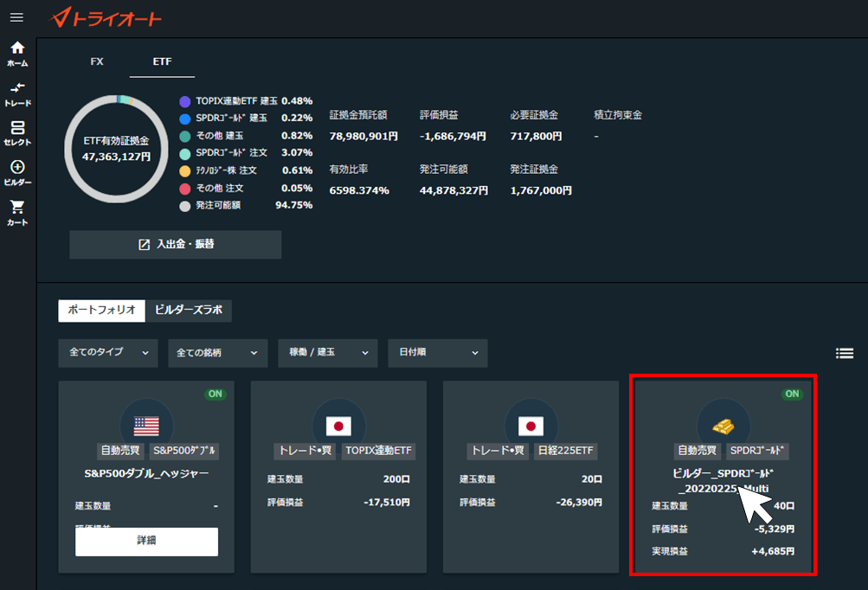Toggle ON badge on S&P500ダブル card

[x=215, y=394]
